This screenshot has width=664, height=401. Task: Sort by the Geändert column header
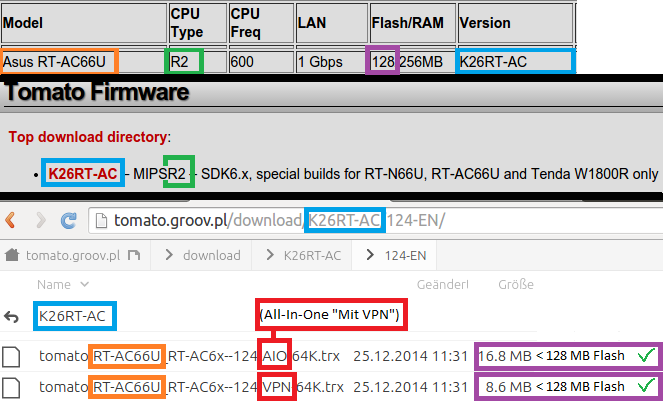[x=443, y=284]
